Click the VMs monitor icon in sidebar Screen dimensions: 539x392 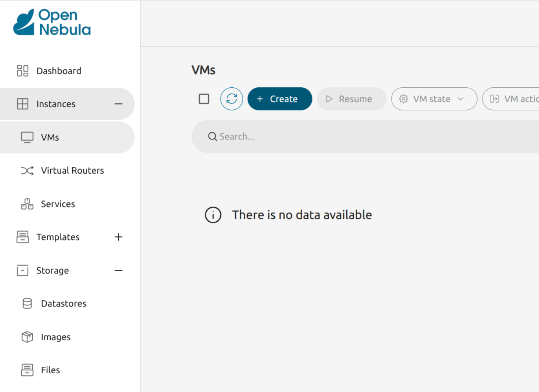pos(27,137)
